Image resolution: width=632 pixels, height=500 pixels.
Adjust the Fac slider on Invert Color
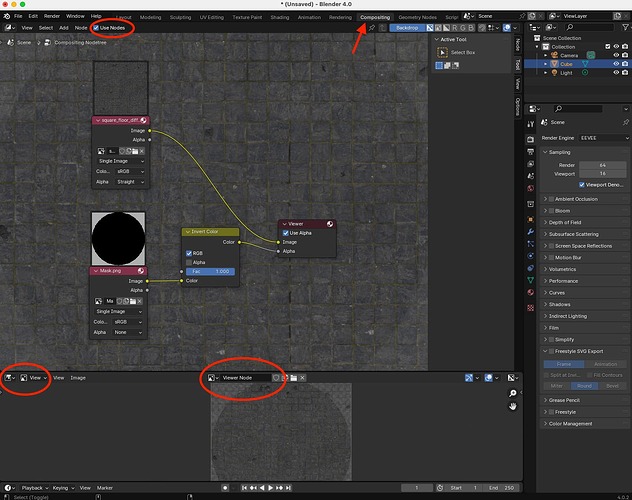tap(210, 272)
